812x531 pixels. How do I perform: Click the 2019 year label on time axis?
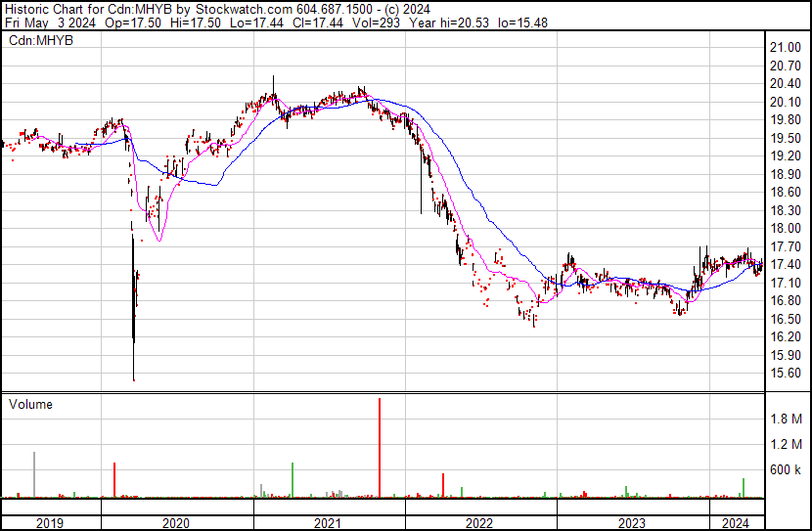(x=50, y=523)
